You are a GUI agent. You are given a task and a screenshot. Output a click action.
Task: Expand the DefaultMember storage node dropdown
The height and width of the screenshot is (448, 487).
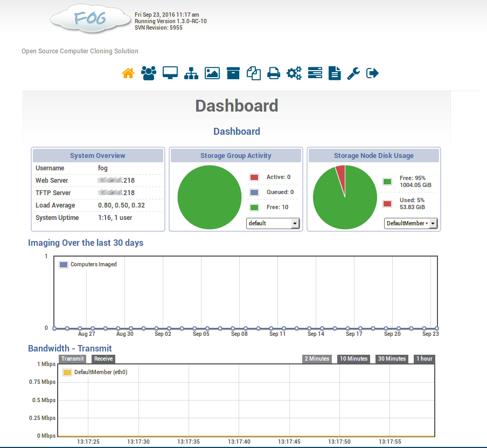[x=411, y=223]
